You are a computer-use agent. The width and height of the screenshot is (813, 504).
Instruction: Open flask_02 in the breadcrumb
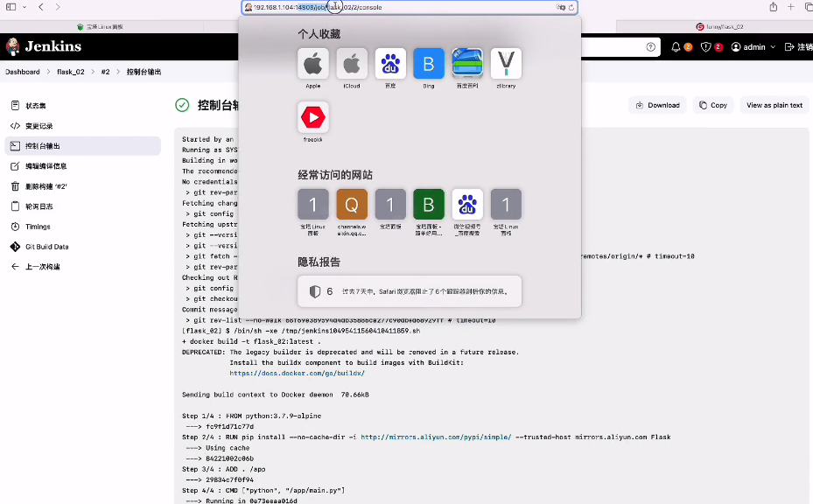pyautogui.click(x=71, y=72)
